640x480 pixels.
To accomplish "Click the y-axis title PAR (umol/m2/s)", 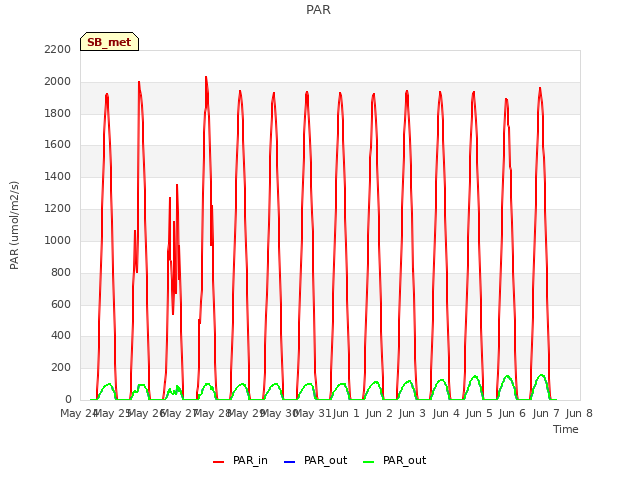I will coord(14,225).
